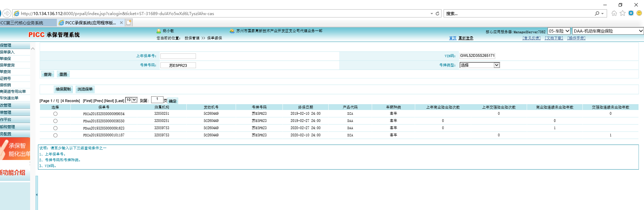
Task: Open favorites via the star icon
Action: (622, 13)
